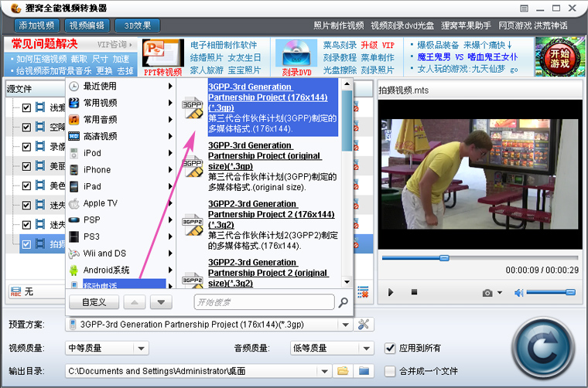Open the snapshot options arrow

(500, 292)
